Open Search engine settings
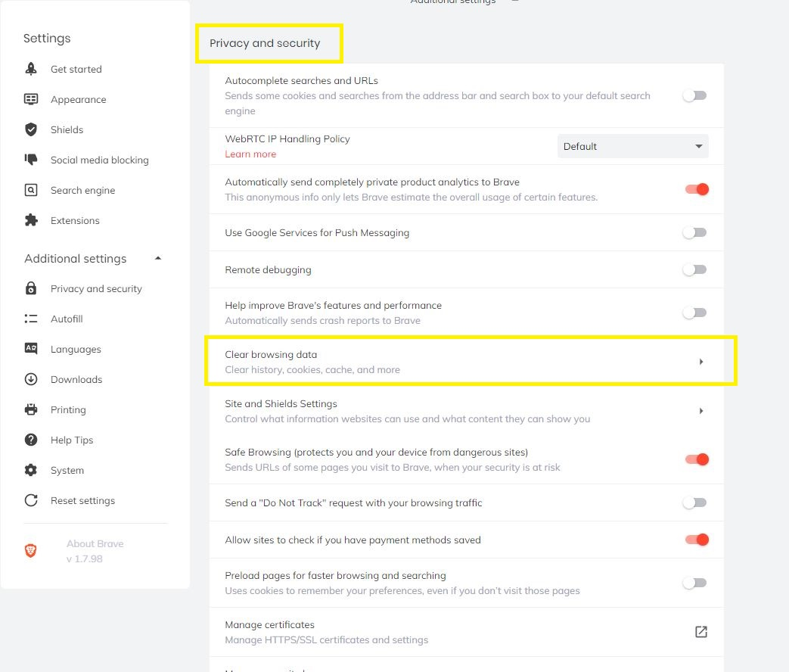 pos(83,190)
